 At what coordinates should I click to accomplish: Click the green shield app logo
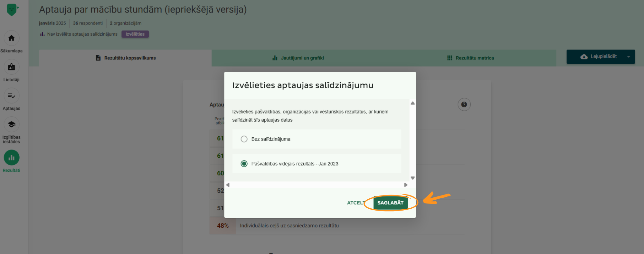(x=12, y=10)
